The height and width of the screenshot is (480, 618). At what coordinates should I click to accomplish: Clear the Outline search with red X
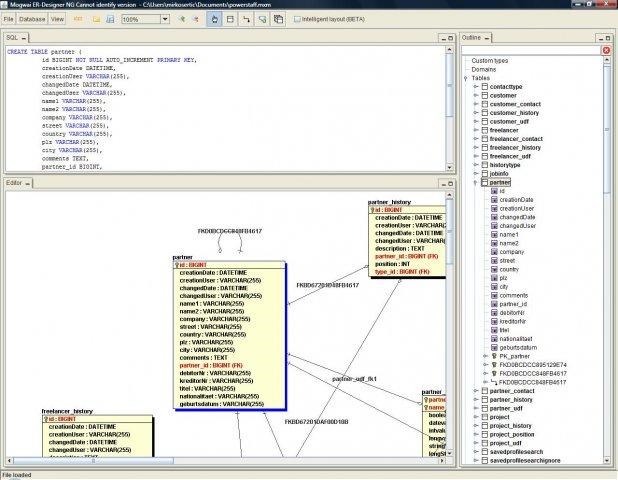pyautogui.click(x=606, y=50)
